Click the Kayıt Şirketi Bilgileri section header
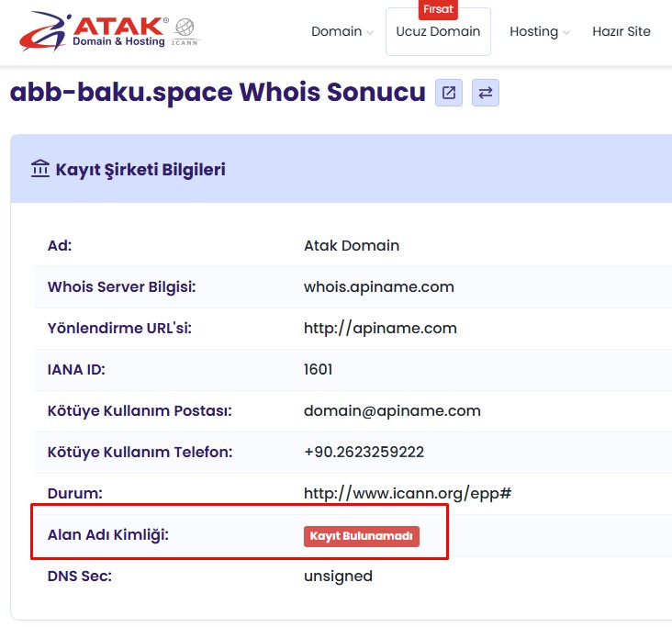This screenshot has width=672, height=627. [140, 170]
